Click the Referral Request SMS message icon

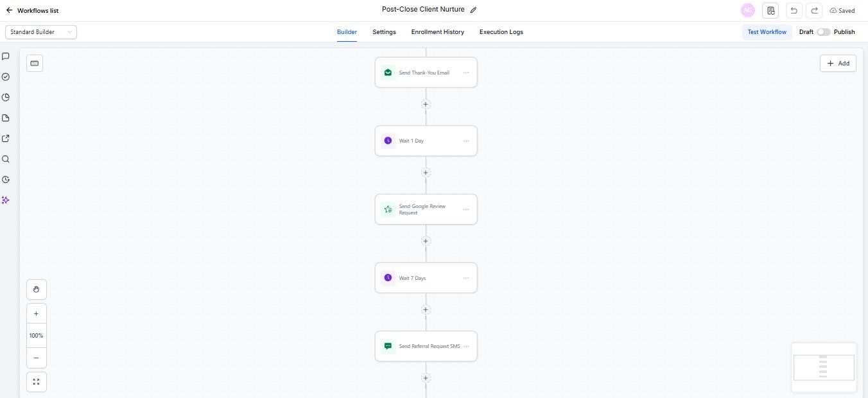388,346
